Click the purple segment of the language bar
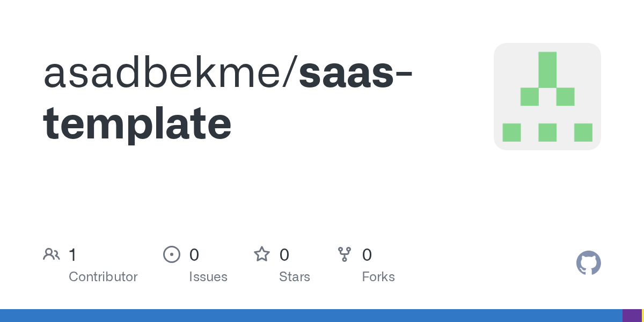644x322 pixels. click(632, 316)
